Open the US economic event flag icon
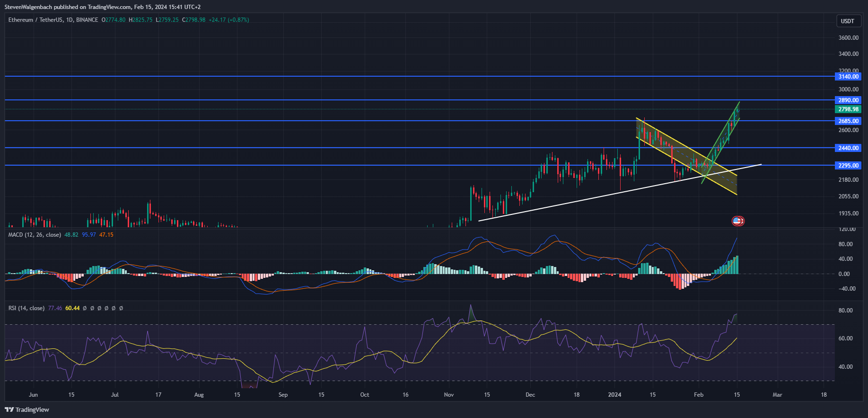 click(x=737, y=221)
